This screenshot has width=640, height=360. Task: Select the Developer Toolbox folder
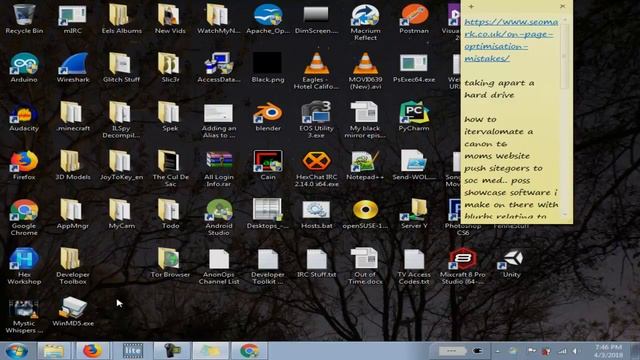point(73,266)
